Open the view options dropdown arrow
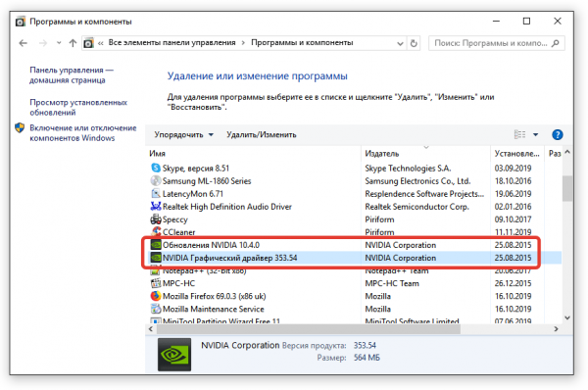Screen dimensions: 588x390 pos(535,134)
